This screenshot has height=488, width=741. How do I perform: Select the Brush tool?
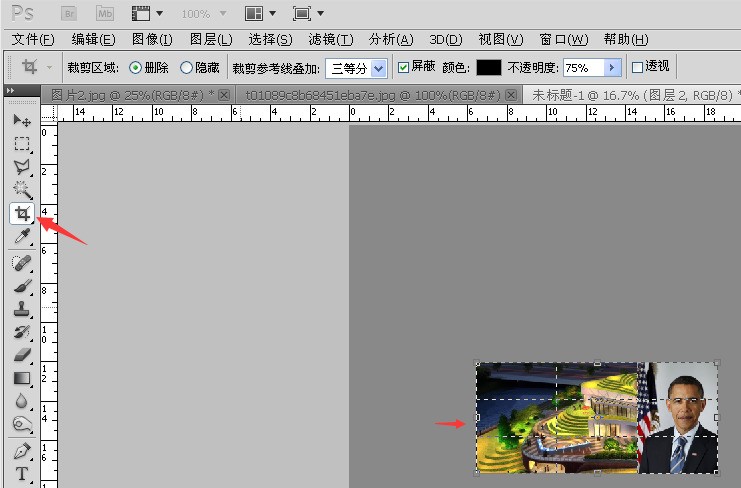point(22,286)
